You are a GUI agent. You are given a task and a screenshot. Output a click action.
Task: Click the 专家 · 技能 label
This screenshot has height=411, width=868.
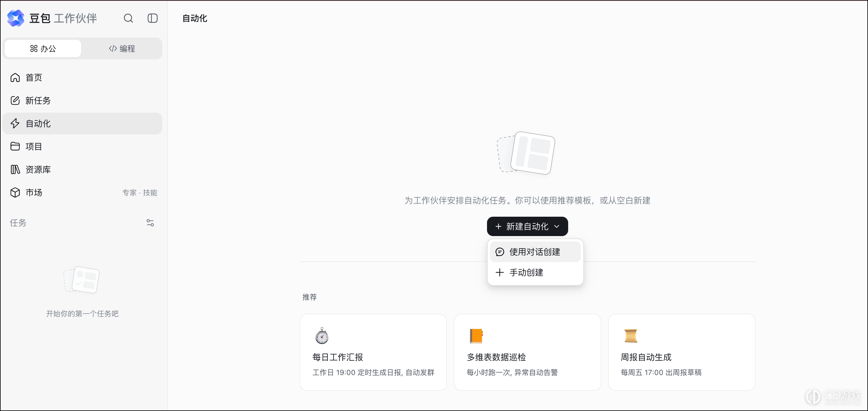(x=140, y=192)
